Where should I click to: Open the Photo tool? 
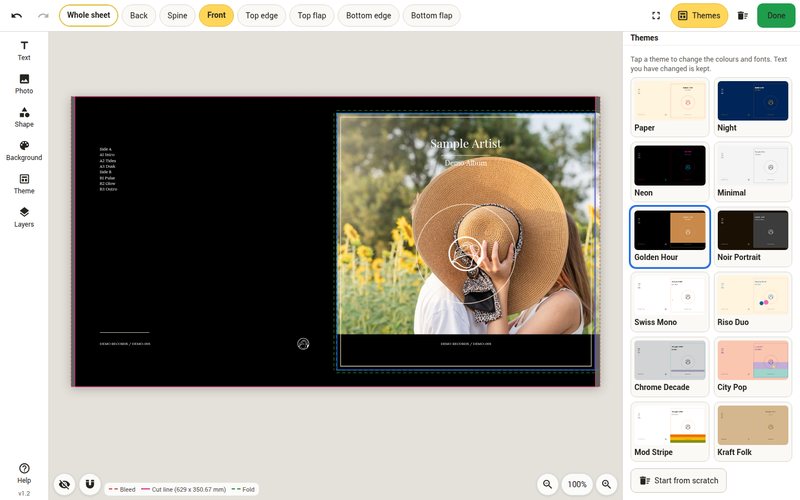coord(24,84)
